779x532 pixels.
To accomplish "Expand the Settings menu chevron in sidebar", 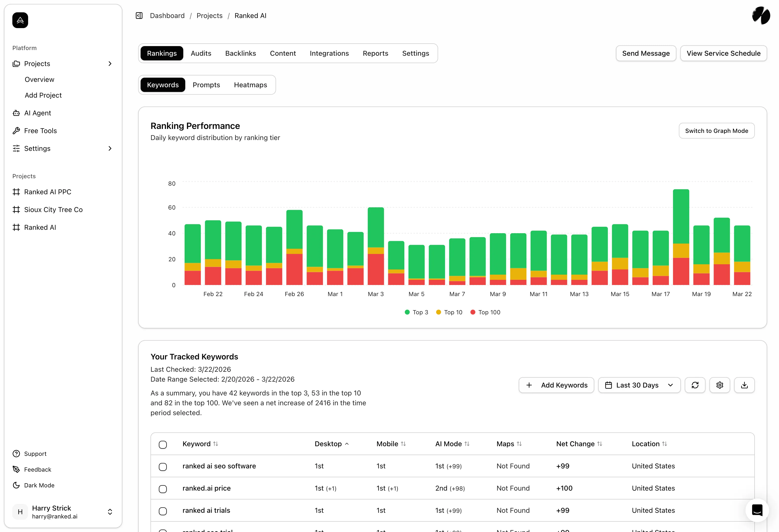I will click(x=110, y=148).
